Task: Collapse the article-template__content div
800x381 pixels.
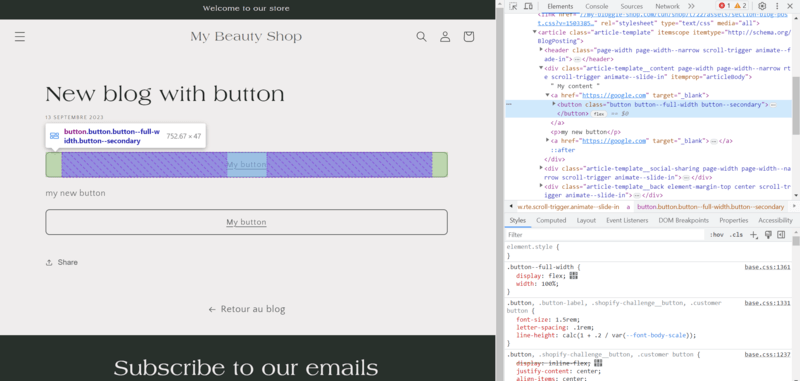Action: 541,68
